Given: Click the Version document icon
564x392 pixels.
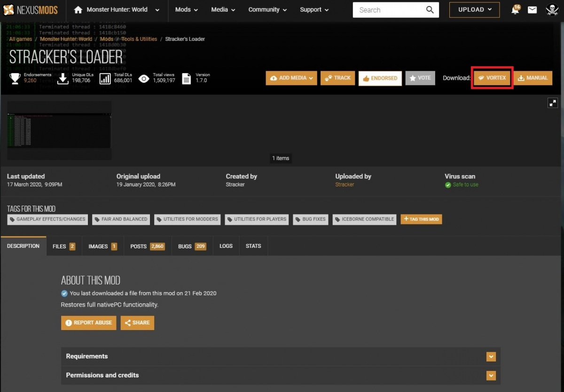Looking at the screenshot, I should pyautogui.click(x=186, y=78).
